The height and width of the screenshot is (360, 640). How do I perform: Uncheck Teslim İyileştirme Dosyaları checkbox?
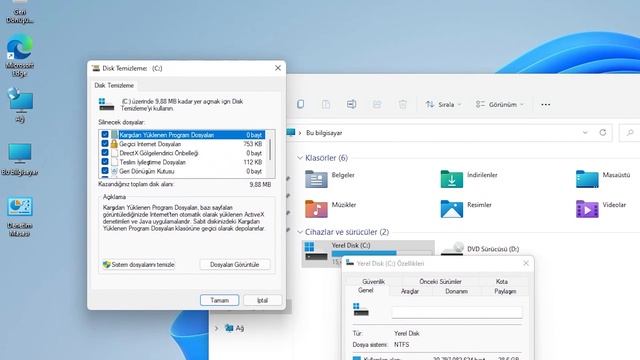(x=105, y=162)
